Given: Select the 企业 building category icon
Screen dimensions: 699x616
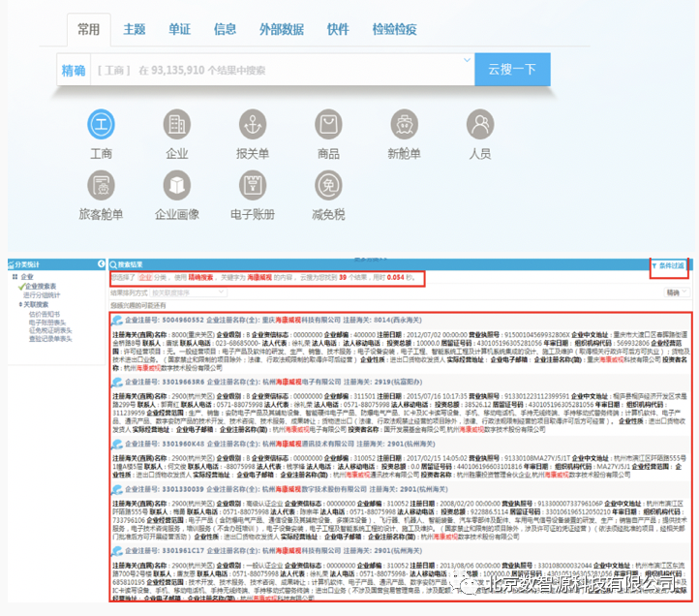Looking at the screenshot, I should coord(177,124).
